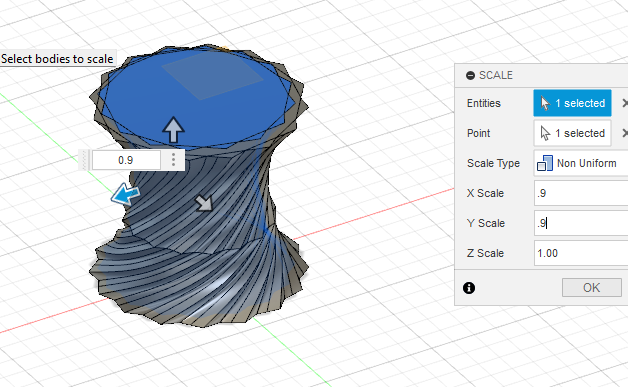628x387 pixels.
Task: Click the floating 0.9 scale value field
Action: [126, 160]
